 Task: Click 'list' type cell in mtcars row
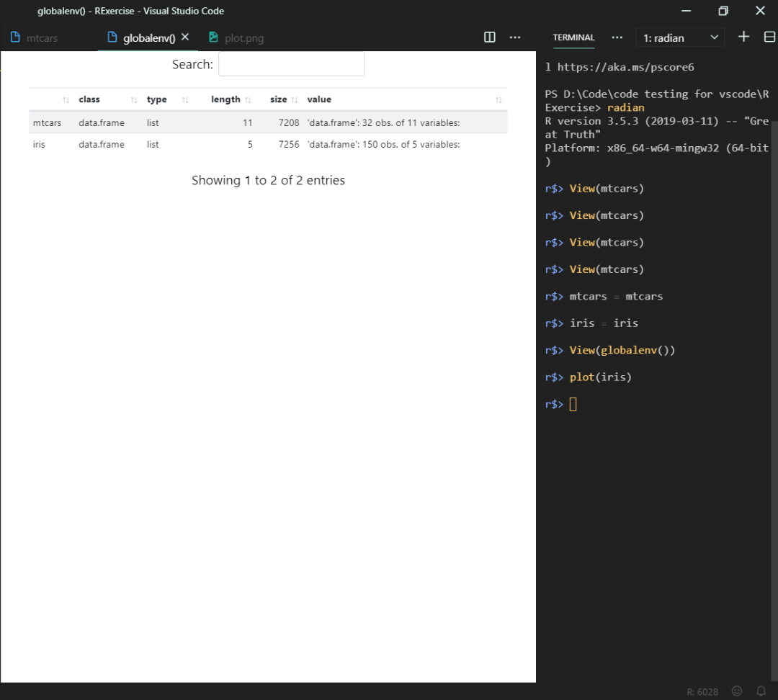coord(153,122)
